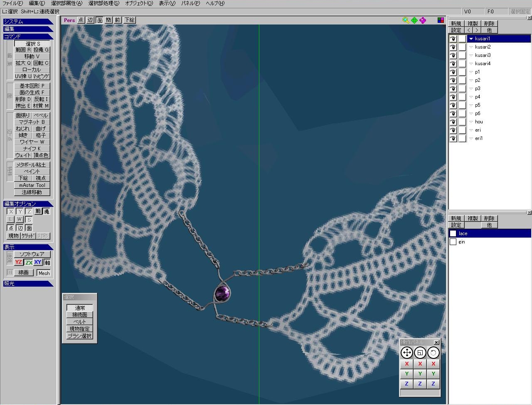Open the 選択部処理(S) menu
The height and width of the screenshot is (405, 532).
pyautogui.click(x=103, y=3)
